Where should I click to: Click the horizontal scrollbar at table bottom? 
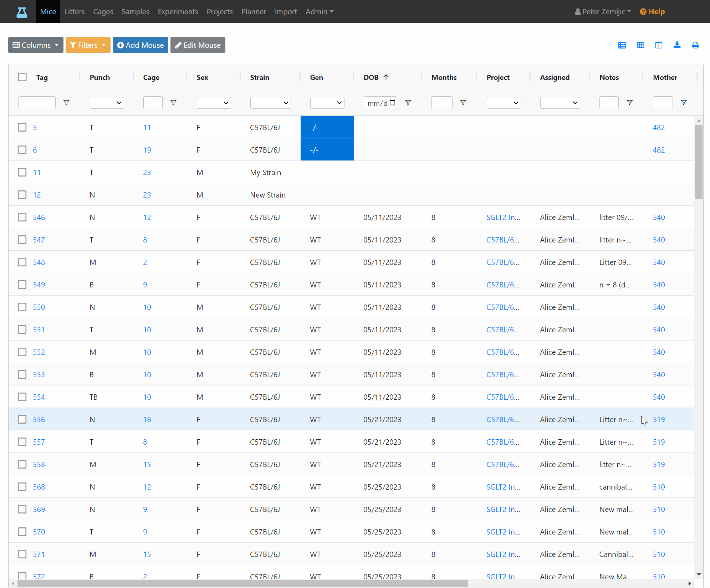(242, 583)
